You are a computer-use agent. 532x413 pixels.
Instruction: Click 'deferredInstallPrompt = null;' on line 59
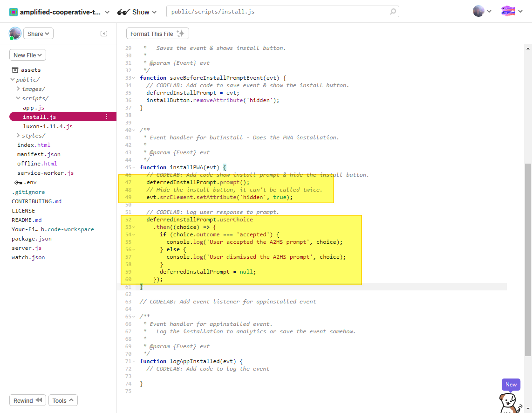pyautogui.click(x=208, y=272)
